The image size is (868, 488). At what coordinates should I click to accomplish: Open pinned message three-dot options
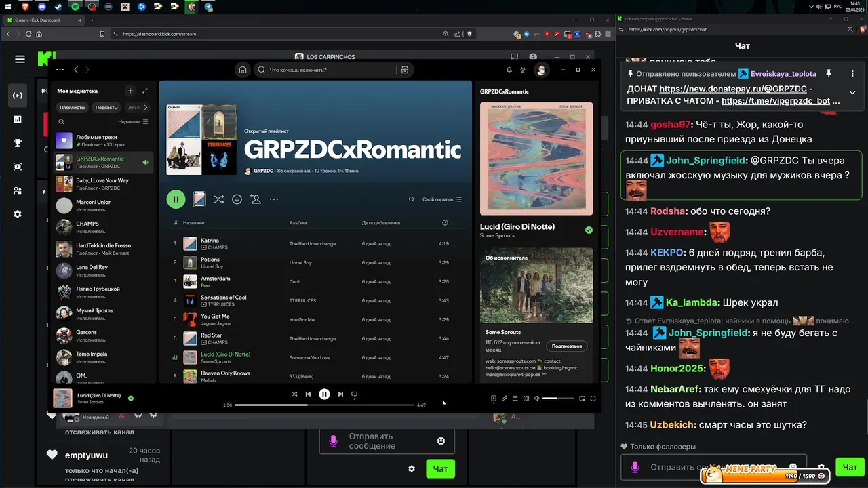(852, 73)
